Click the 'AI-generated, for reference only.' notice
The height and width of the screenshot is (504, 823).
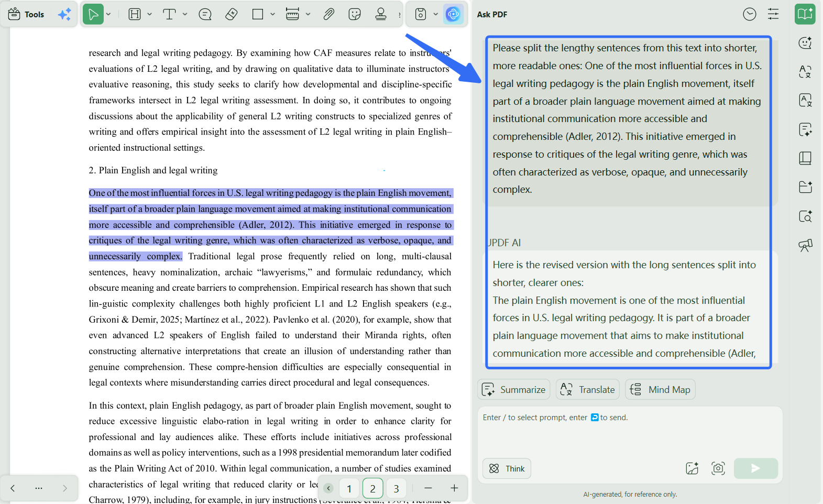click(x=630, y=494)
